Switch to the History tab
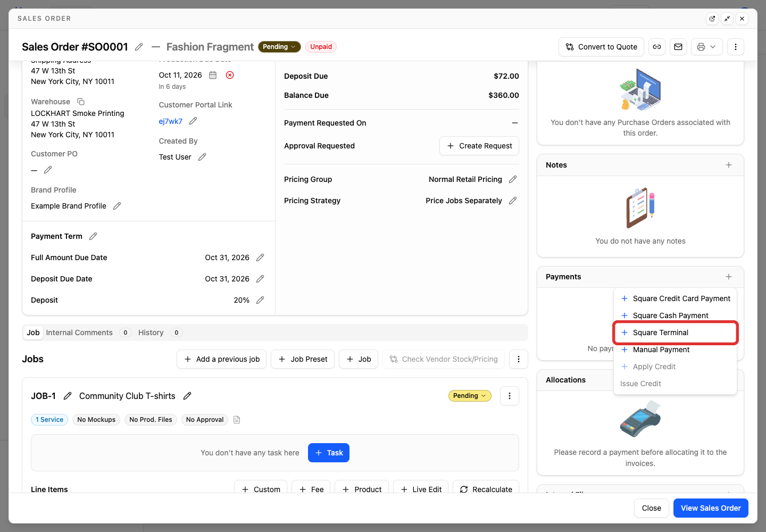The height and width of the screenshot is (532, 766). [x=160, y=332]
